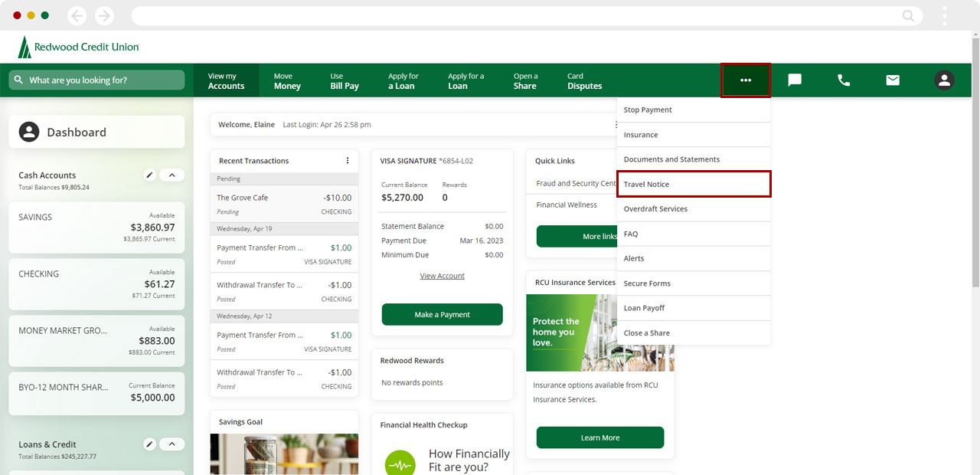980x475 pixels.
Task: Click 'No rewards points' text
Action: 412,382
